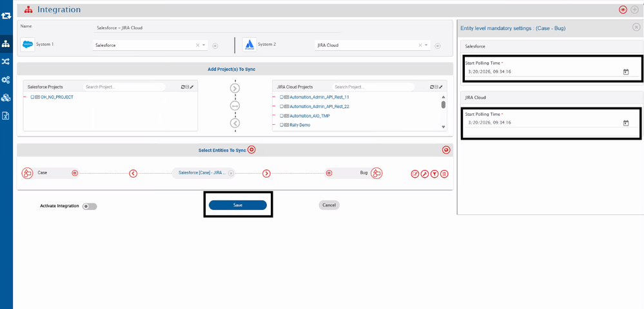
Task: Click the Save button
Action: [238, 205]
